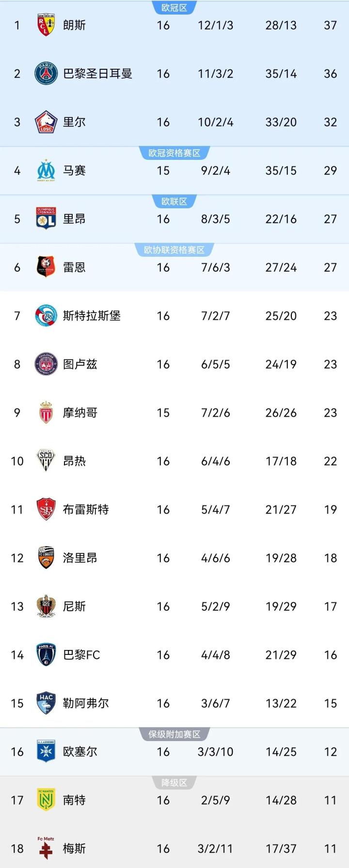Tap the FC Nantes yellow crest
The image size is (349, 868).
coord(46,800)
